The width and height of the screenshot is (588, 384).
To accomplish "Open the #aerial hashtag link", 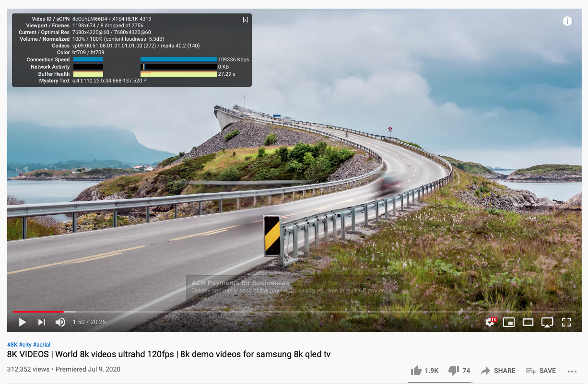I will [x=42, y=345].
